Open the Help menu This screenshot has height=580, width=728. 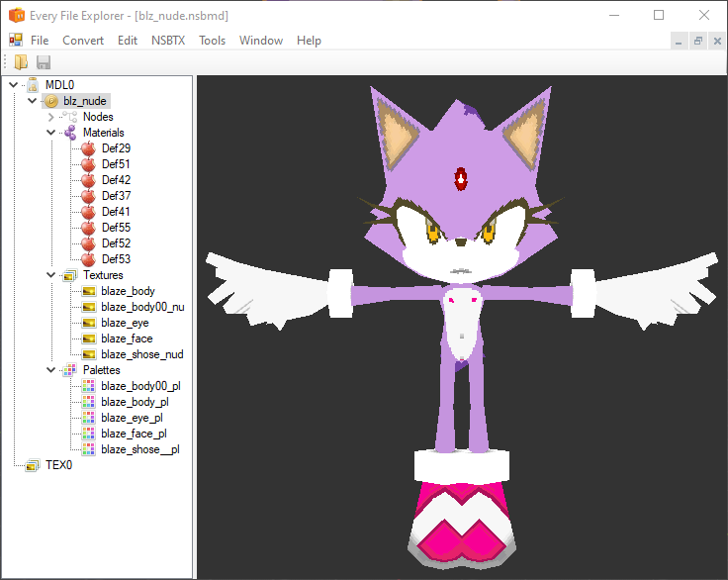click(309, 41)
